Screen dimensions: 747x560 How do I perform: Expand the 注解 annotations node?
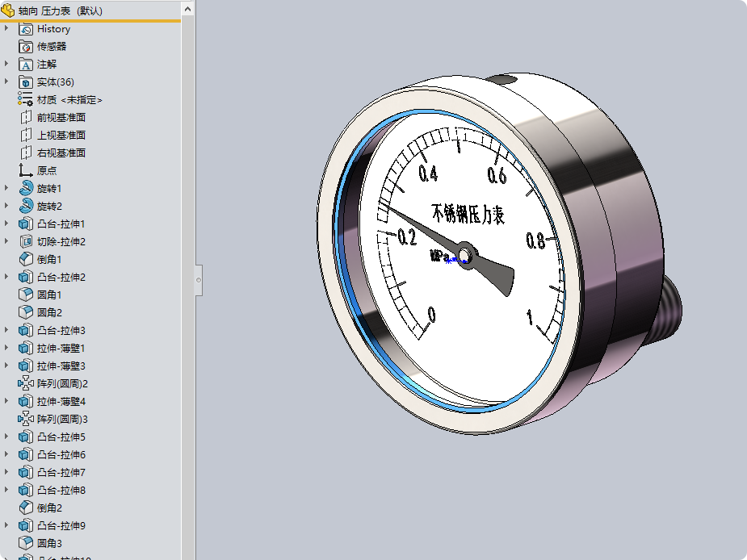[6, 64]
